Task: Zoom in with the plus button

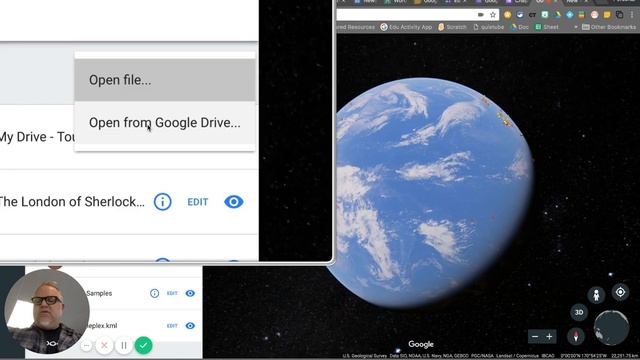Action: coord(549,336)
